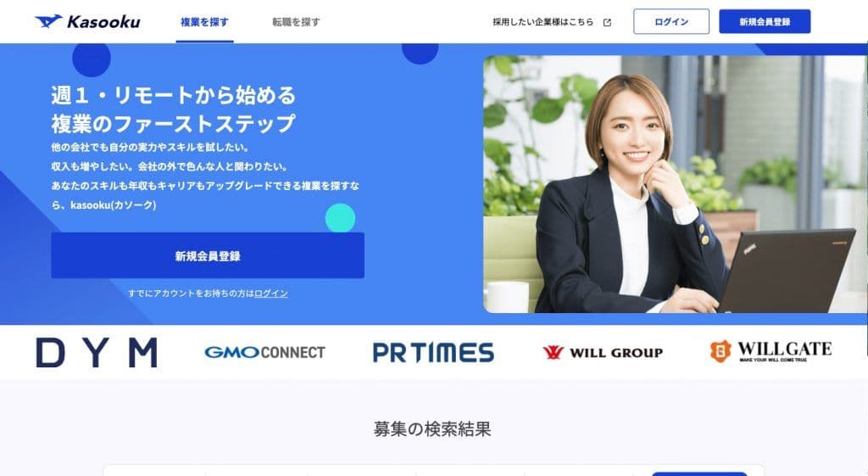868x476 pixels.
Task: Click the 募集の検索結果 heading
Action: coord(432,428)
